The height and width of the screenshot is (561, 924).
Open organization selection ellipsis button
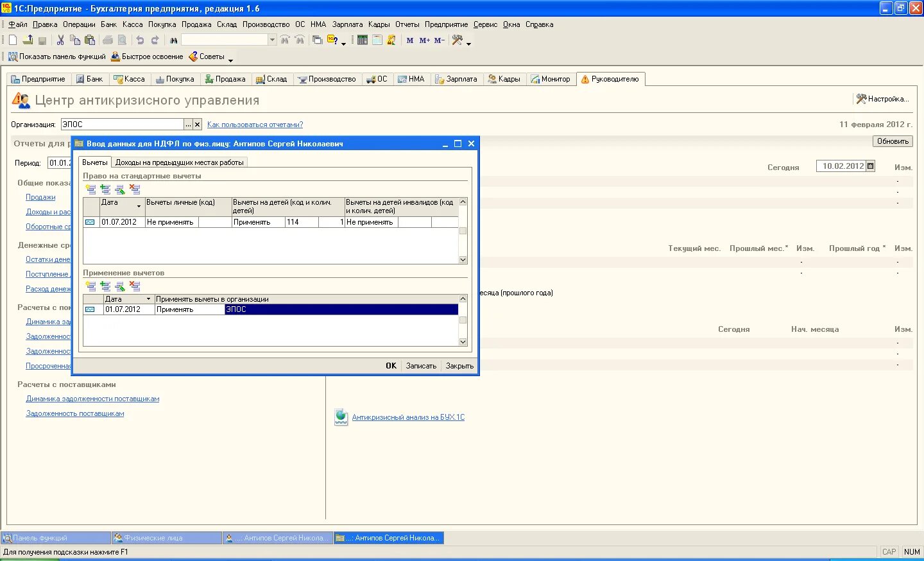pos(189,125)
